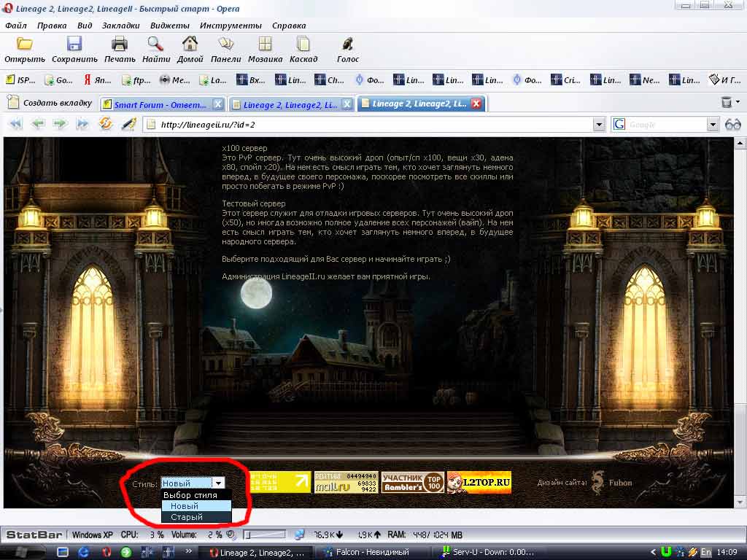
Task: Open the Go... bookmark in bookmarks bar
Action: 58,80
